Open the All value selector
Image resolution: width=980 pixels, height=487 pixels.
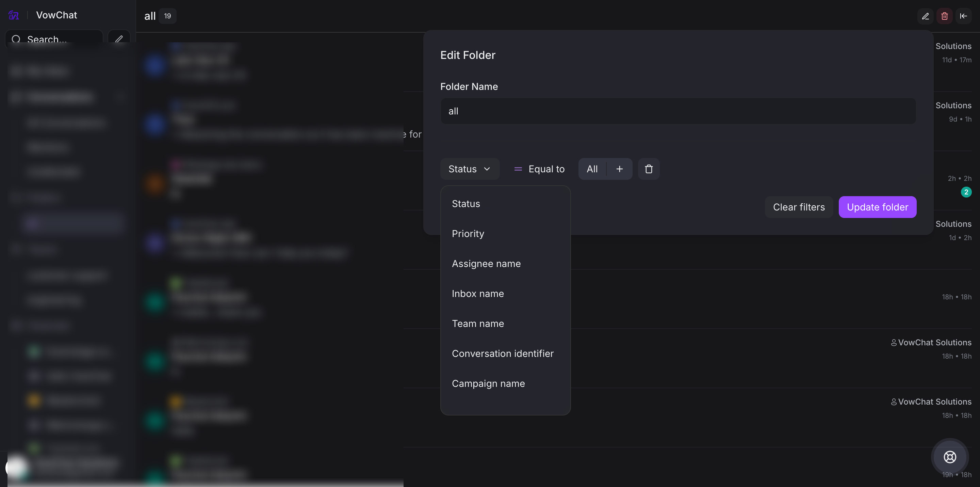pyautogui.click(x=592, y=169)
